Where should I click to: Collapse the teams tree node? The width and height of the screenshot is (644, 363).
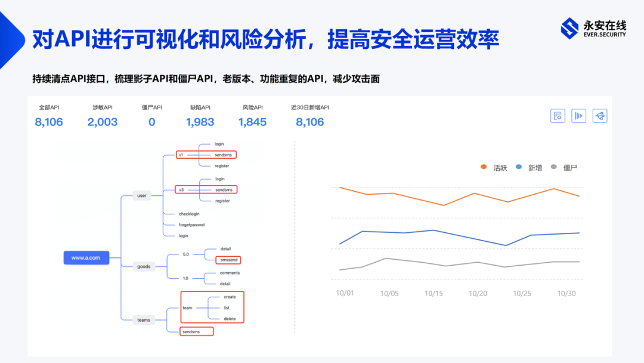pos(144,320)
